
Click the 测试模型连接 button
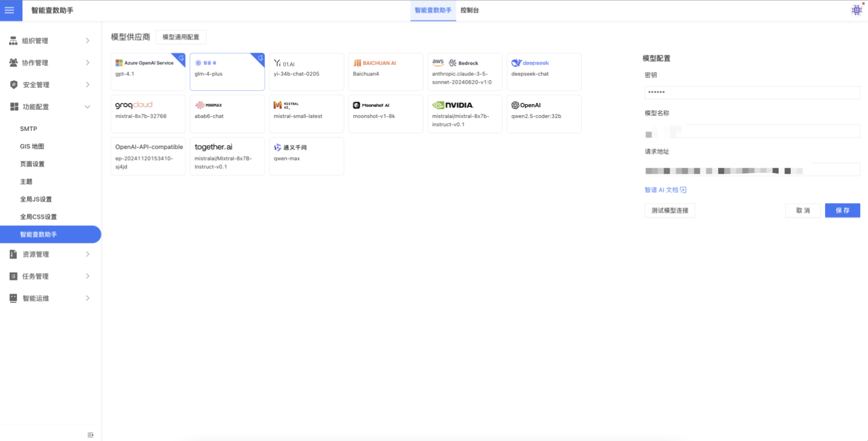tap(670, 210)
